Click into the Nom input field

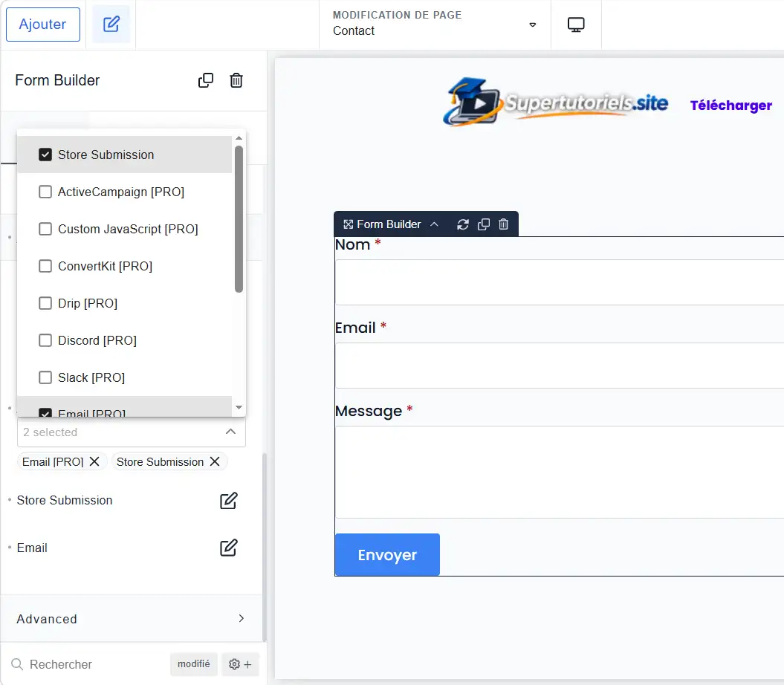(x=560, y=282)
